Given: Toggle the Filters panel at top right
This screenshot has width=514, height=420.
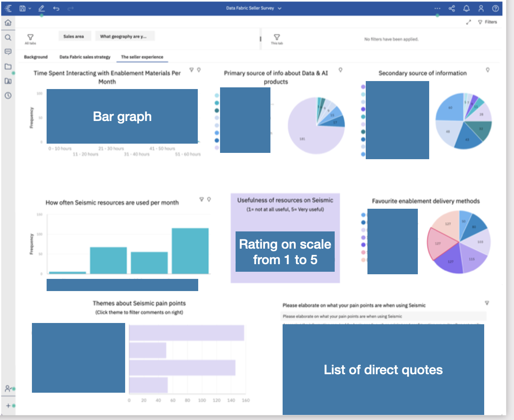Looking at the screenshot, I should pos(488,22).
